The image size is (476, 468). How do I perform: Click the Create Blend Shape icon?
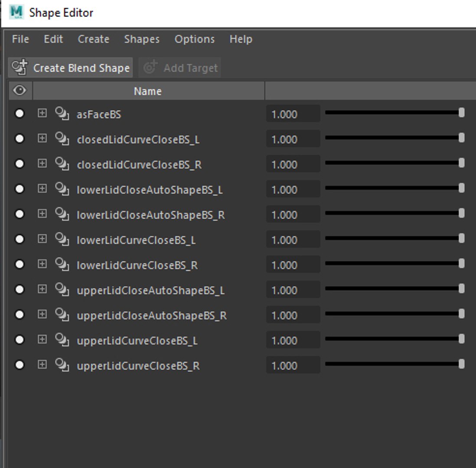tap(20, 67)
